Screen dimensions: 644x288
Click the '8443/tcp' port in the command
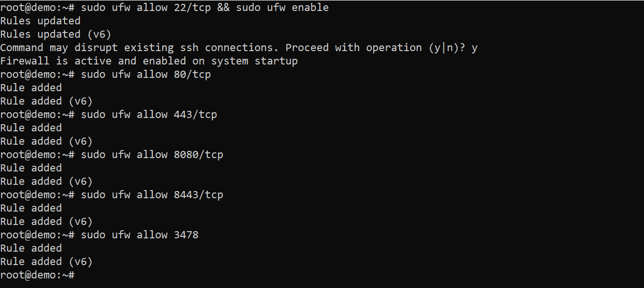pyautogui.click(x=199, y=195)
